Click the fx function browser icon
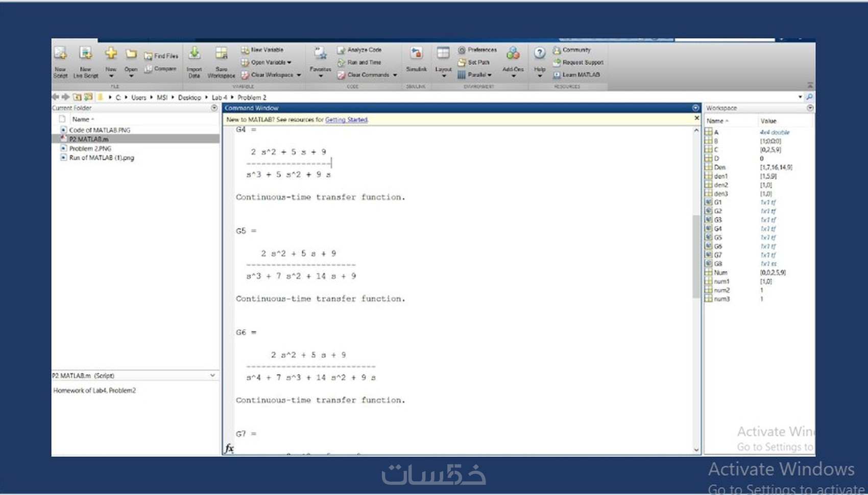The image size is (868, 495). pyautogui.click(x=229, y=449)
